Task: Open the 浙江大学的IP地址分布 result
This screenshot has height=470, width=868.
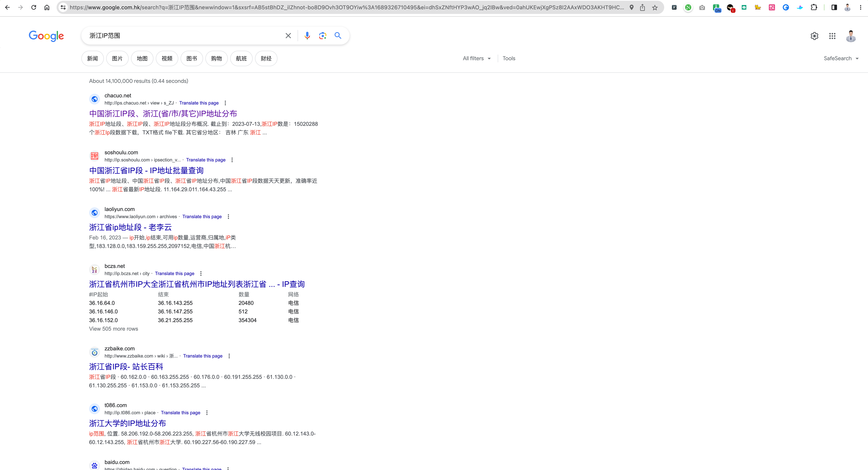Action: (127, 424)
